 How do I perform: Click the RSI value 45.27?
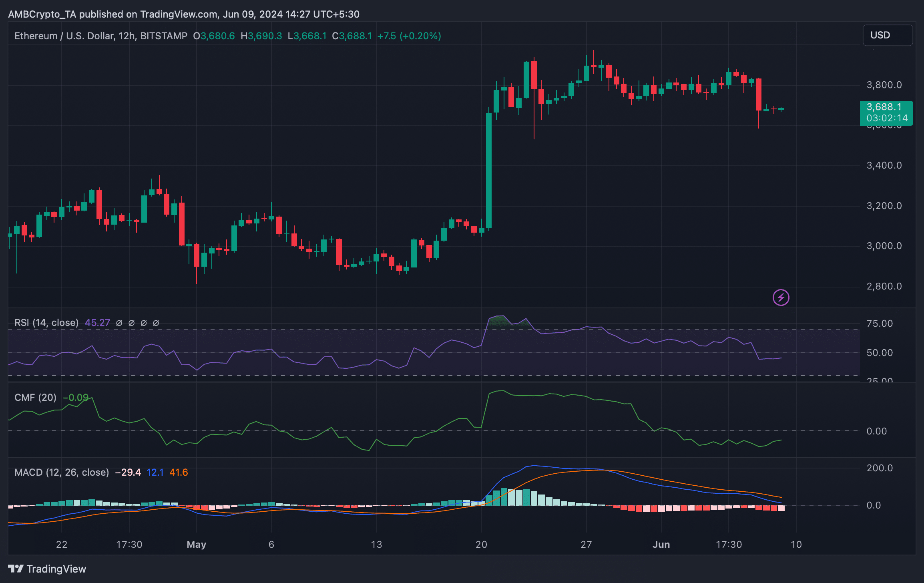tap(97, 323)
